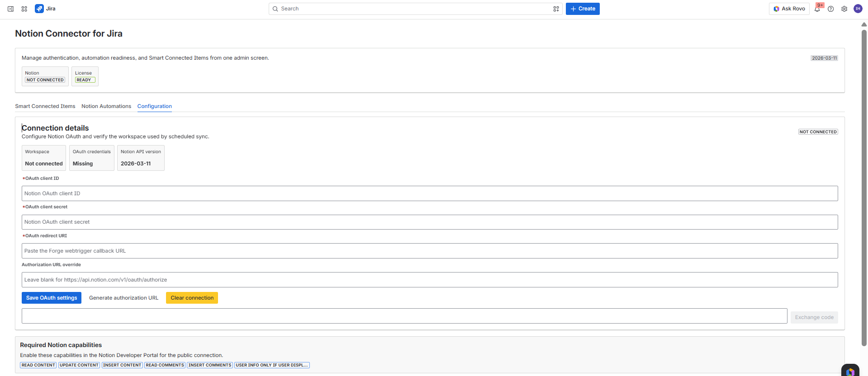The width and height of the screenshot is (868, 376).
Task: Click Required Notion capabilities heading
Action: click(x=61, y=345)
